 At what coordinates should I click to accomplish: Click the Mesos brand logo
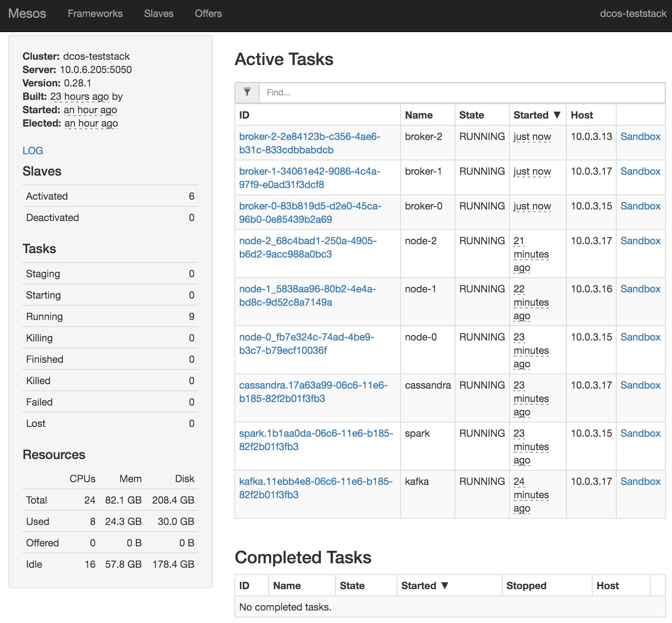point(27,13)
